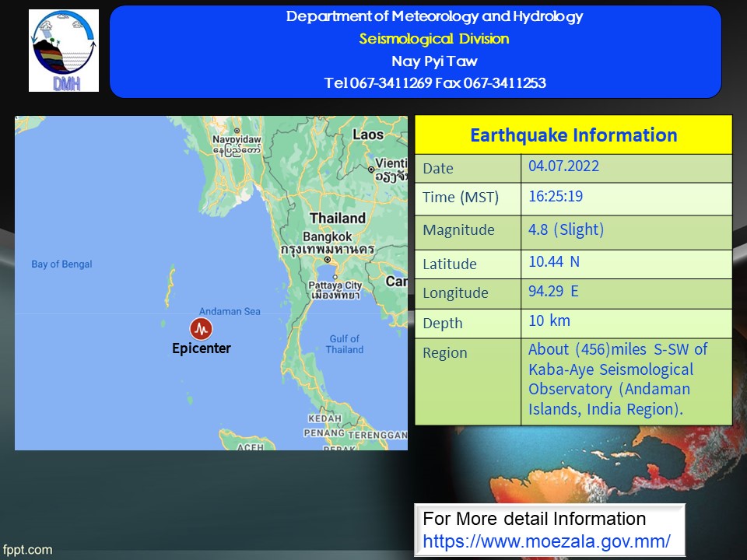Click the Bangkok capital dot marker
This screenshot has width=747, height=560.
tap(328, 260)
